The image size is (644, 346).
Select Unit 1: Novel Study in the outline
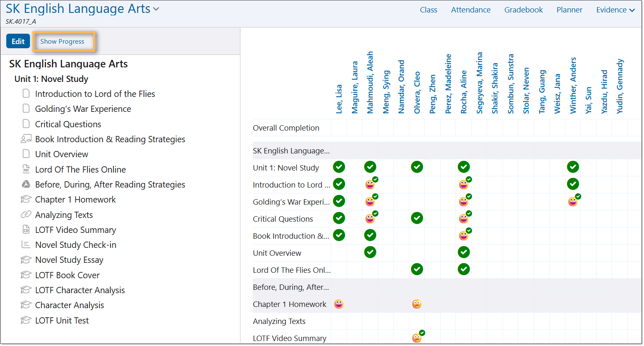(x=51, y=79)
